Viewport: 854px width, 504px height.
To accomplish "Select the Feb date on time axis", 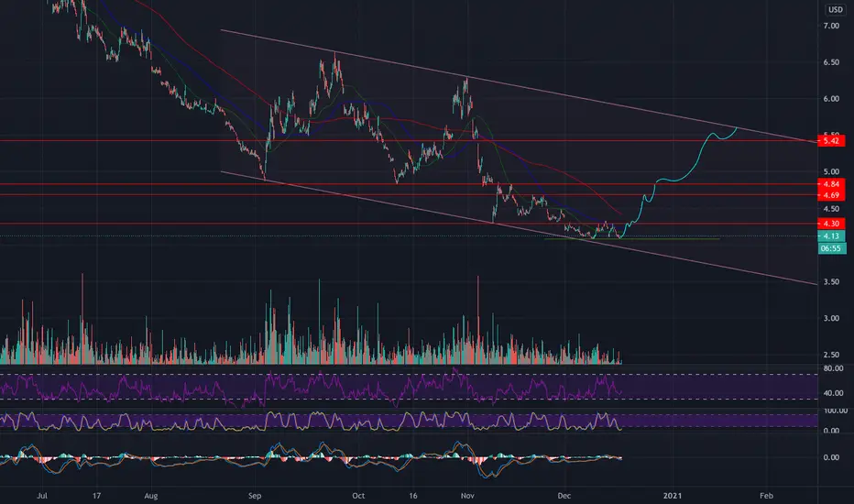I will (x=766, y=496).
